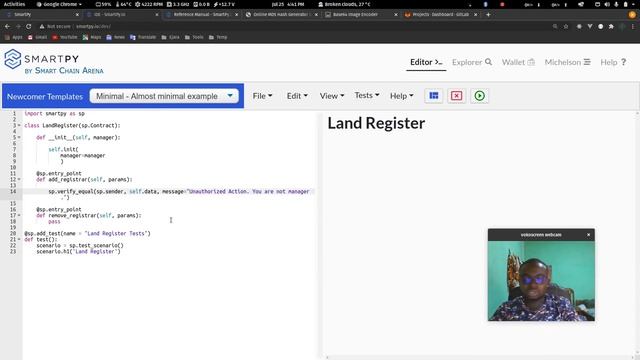Open the Google Chrome app menu
This screenshot has width=640, height=360.
click(x=59, y=4)
